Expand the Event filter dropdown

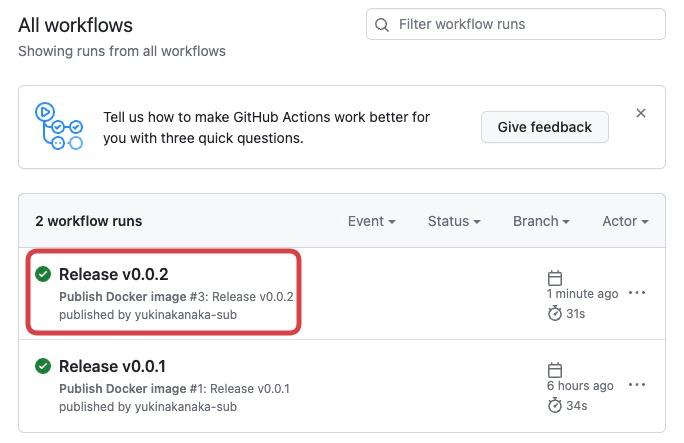371,221
